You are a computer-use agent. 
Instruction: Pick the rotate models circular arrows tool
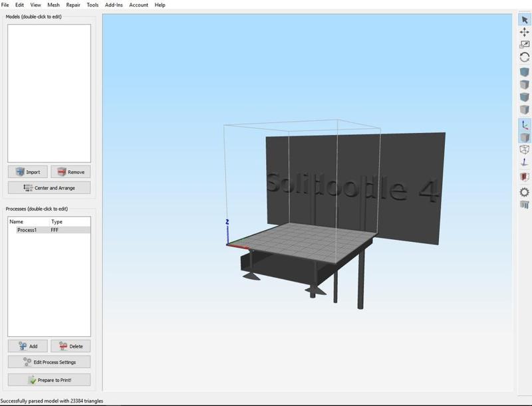[x=525, y=57]
